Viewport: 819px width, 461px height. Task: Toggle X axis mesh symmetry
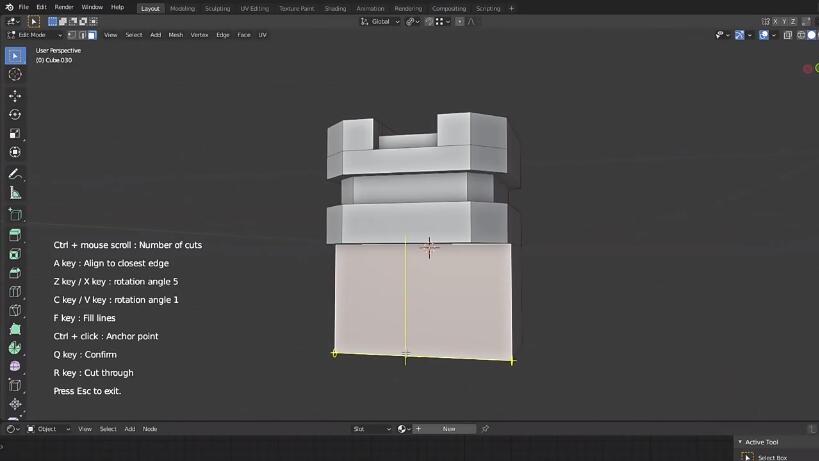point(773,21)
